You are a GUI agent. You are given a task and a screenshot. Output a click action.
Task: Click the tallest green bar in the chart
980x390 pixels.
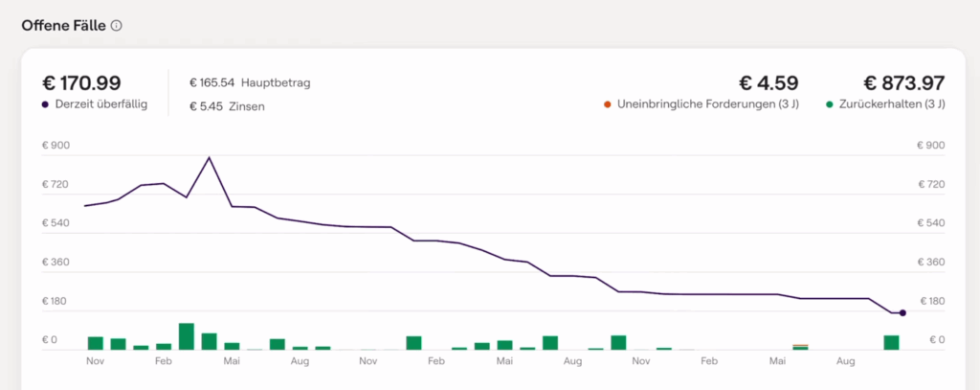tap(187, 336)
